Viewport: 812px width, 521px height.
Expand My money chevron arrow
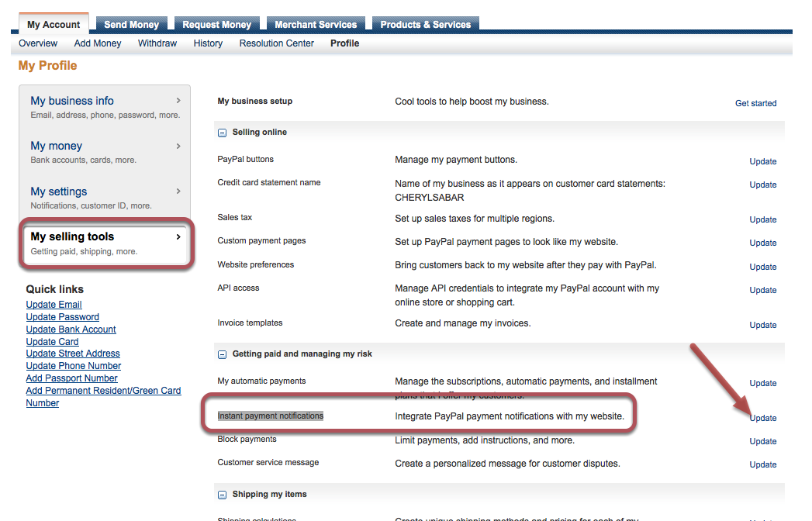178,146
